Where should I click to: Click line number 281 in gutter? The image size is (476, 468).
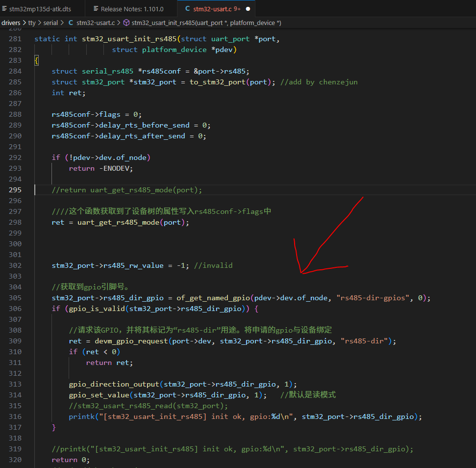pos(15,39)
